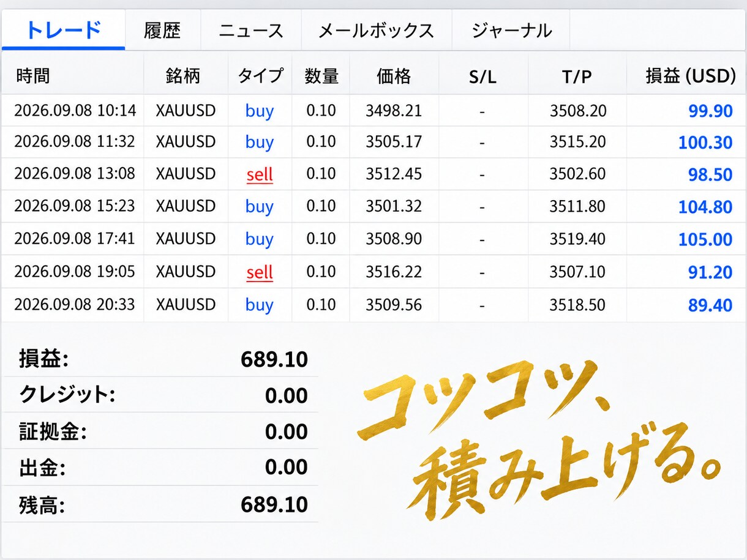
Task: Click price 3508.90
Action: pyautogui.click(x=394, y=239)
